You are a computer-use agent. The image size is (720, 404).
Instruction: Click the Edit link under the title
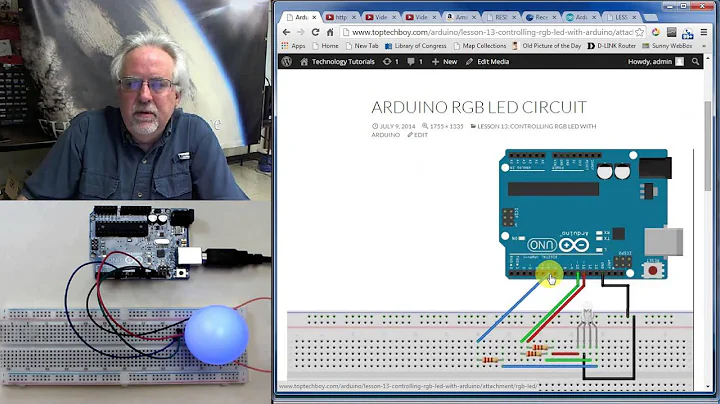[417, 135]
